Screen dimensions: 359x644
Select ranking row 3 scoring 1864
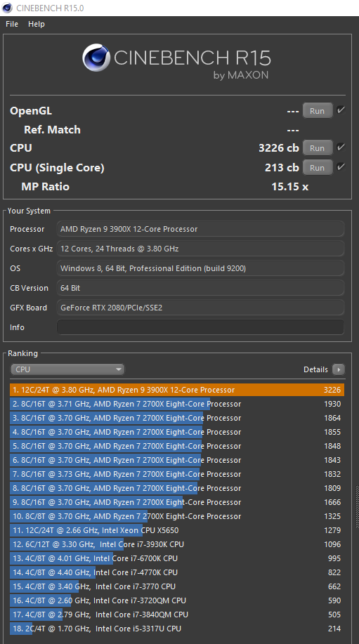(177, 418)
